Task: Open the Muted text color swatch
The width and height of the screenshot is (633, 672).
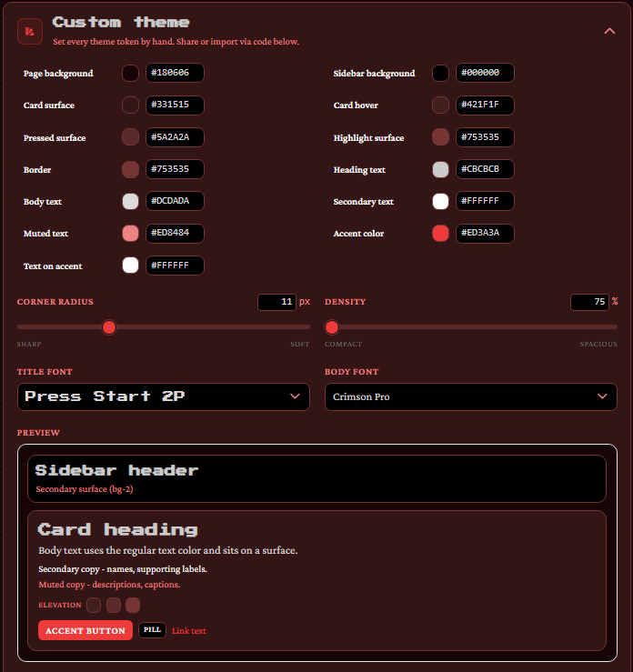Action: 130,233
